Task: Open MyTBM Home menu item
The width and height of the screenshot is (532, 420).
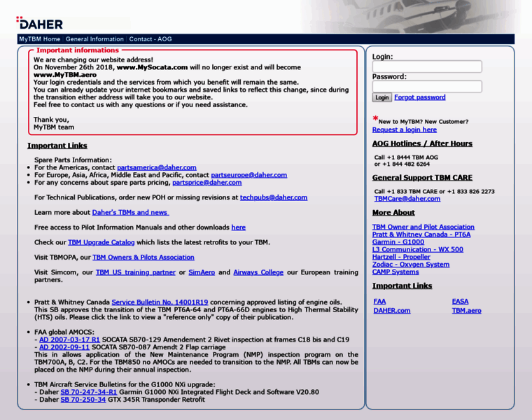Action: click(40, 39)
